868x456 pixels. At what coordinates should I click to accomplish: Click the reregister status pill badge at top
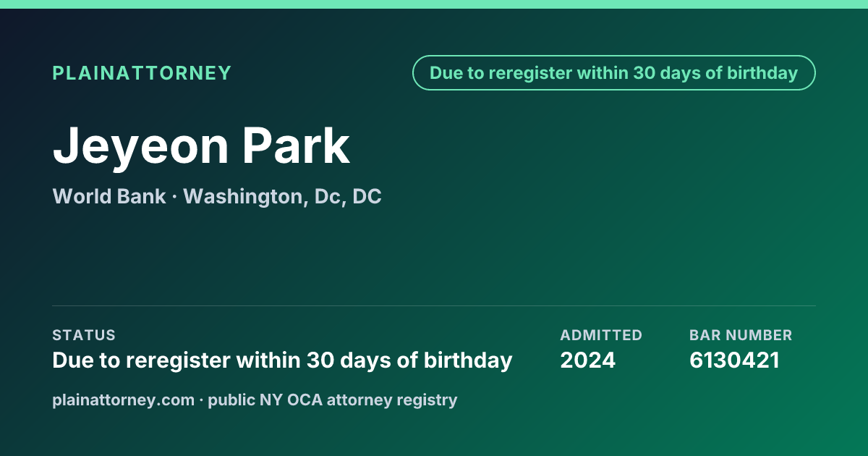coord(614,73)
